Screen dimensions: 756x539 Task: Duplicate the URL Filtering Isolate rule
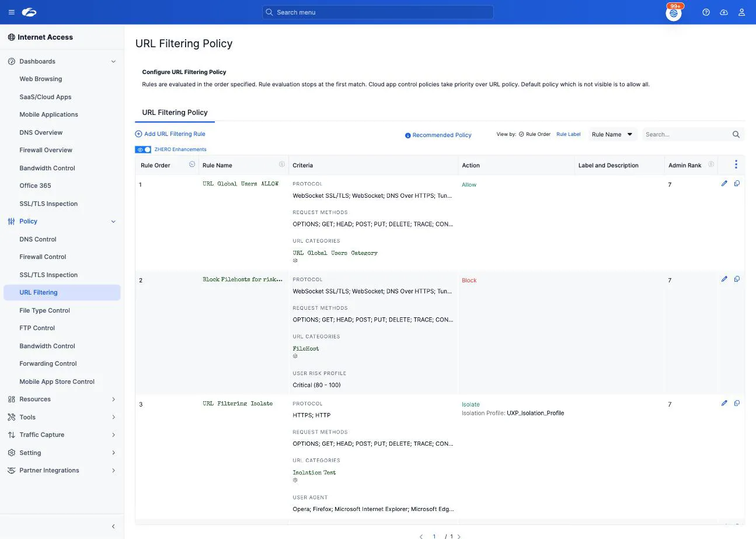click(737, 403)
